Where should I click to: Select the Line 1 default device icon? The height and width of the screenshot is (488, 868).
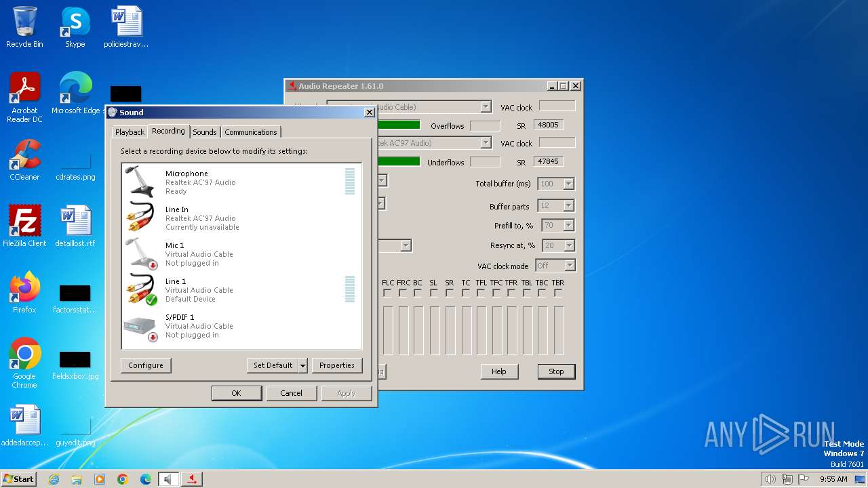pyautogui.click(x=141, y=290)
